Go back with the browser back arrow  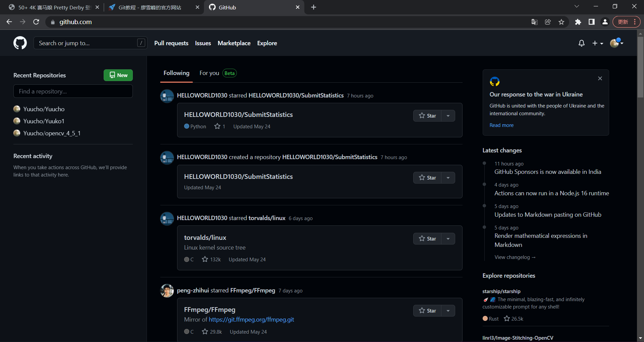coord(9,22)
